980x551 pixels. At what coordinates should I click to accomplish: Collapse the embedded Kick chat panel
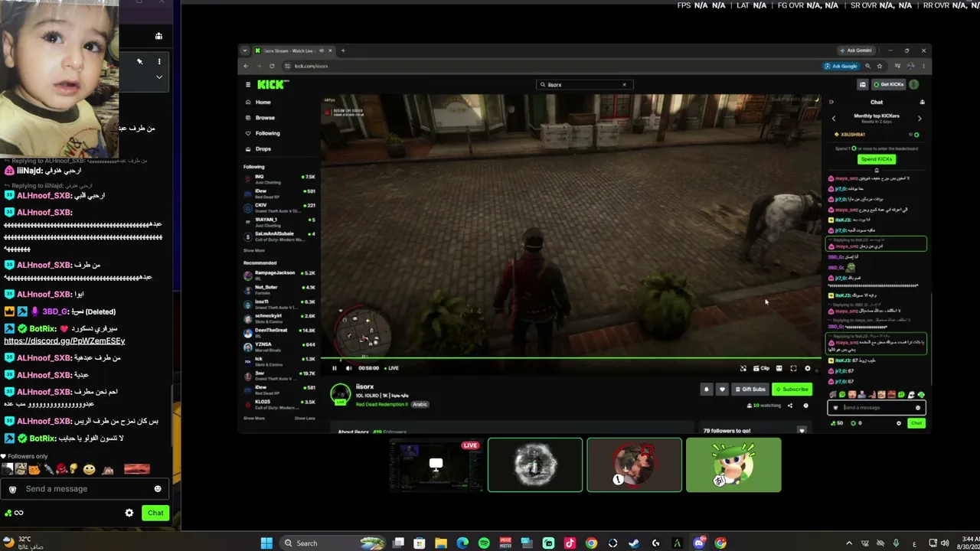coord(831,102)
